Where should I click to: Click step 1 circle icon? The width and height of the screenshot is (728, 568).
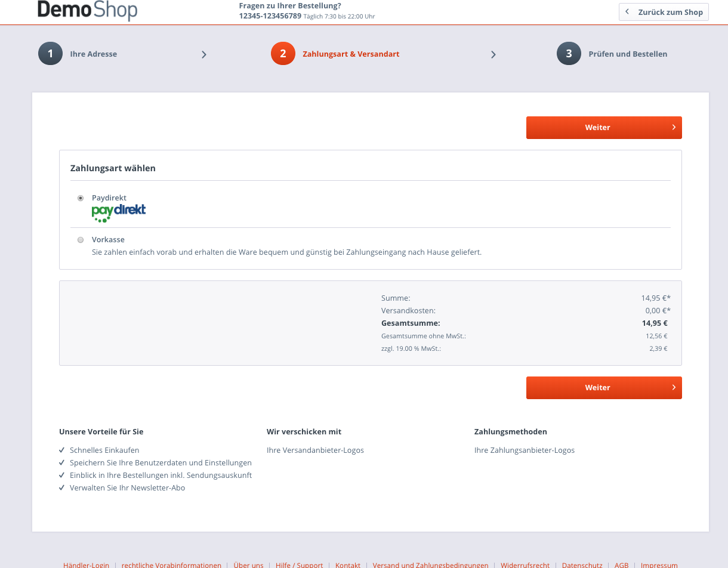[x=50, y=54]
